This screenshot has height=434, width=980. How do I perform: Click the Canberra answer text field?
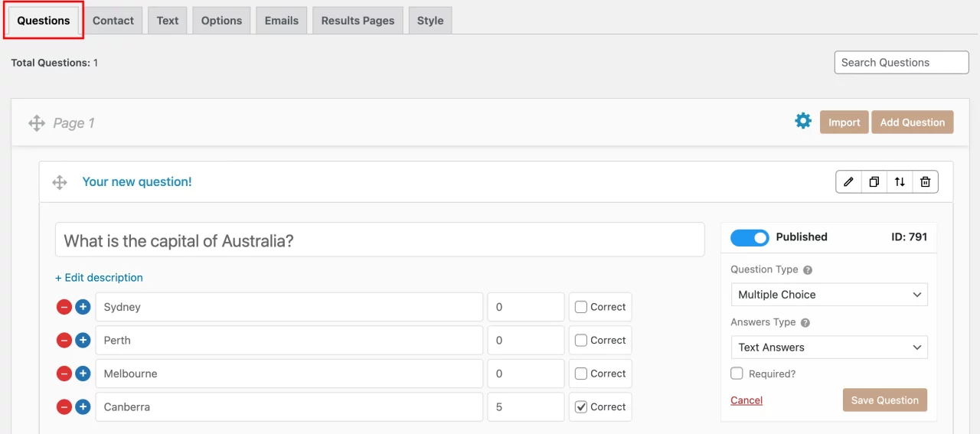click(x=289, y=407)
